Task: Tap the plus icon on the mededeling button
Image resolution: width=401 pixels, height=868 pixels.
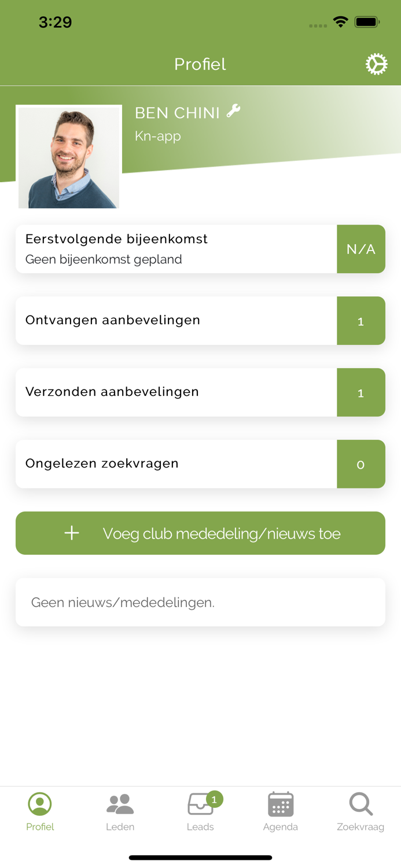Action: point(71,533)
